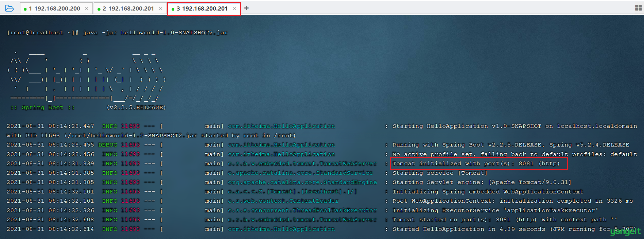Open the tab layout grid icon

point(638,8)
